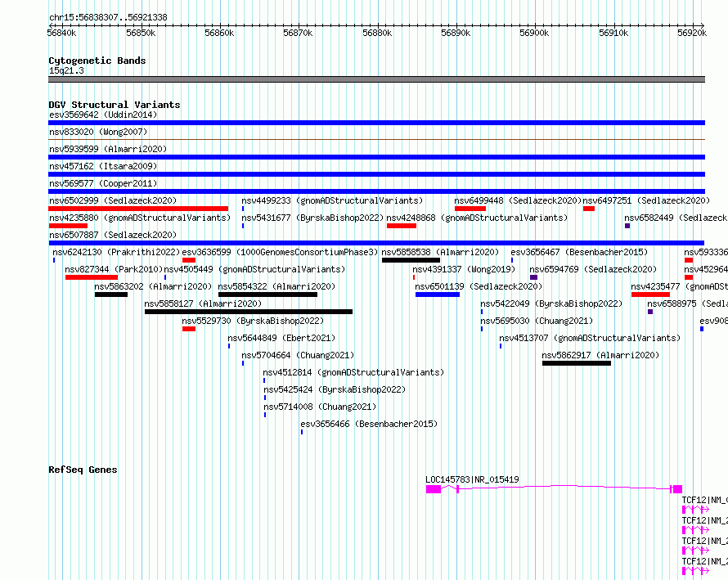Open the RefSeq Genes track title
Viewport: 728px width, 580px height.
tap(83, 470)
